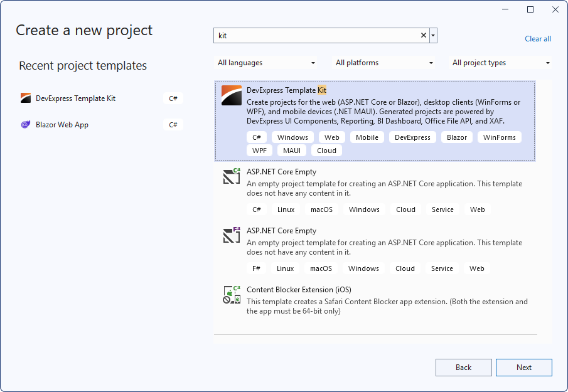Click the Next button
Image resolution: width=568 pixels, height=392 pixels.
point(524,368)
